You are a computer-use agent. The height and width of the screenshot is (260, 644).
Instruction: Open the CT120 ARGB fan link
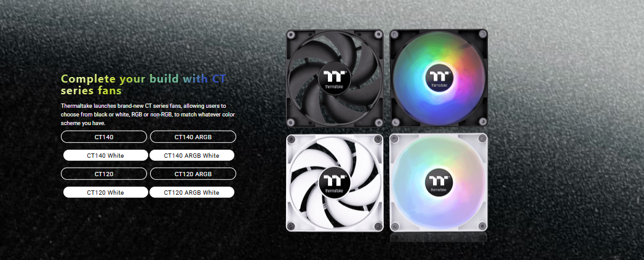coord(193,174)
